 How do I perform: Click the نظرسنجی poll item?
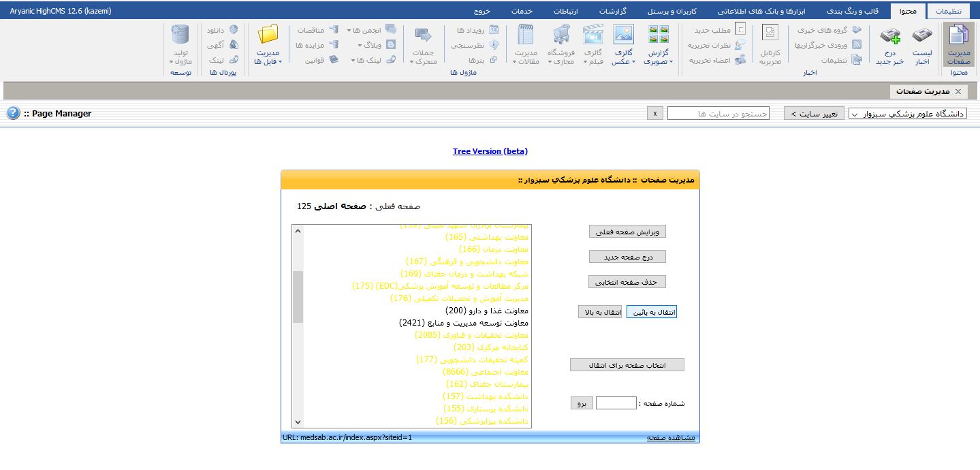click(494, 45)
